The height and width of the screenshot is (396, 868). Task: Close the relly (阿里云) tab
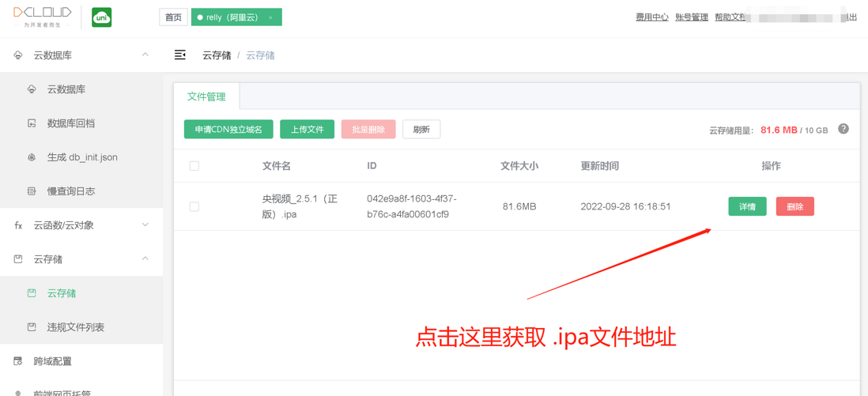tap(270, 17)
